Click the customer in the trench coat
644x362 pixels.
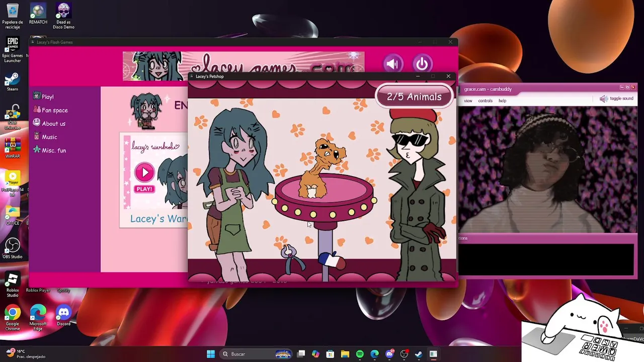[x=417, y=196]
